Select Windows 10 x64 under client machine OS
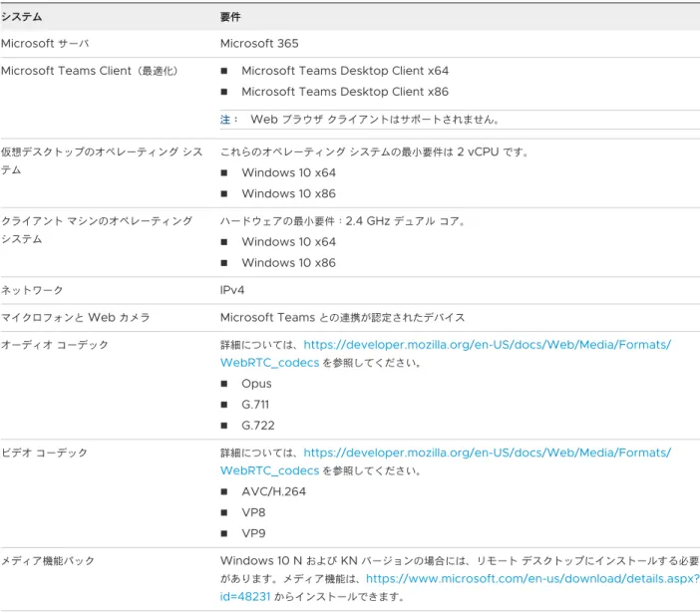Image resolution: width=700 pixels, height=613 pixels. click(x=289, y=242)
